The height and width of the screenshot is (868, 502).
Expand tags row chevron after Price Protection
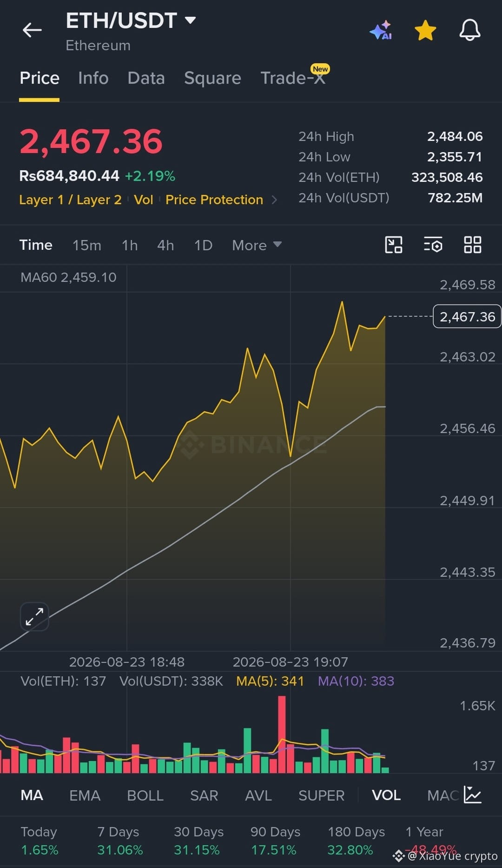[x=274, y=200]
